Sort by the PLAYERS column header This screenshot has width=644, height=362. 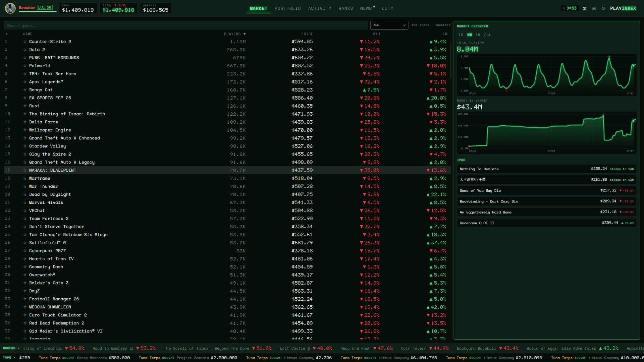pos(235,34)
